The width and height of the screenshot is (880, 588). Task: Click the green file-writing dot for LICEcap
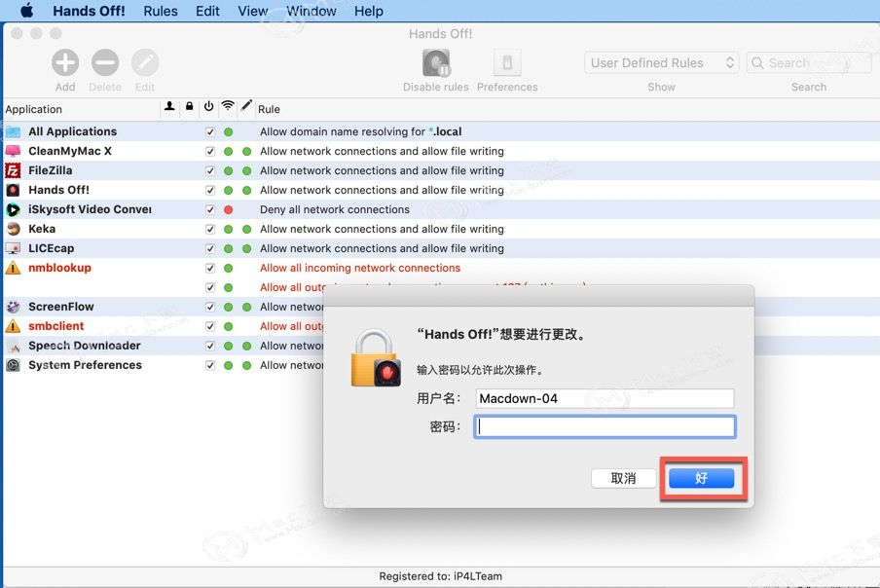point(247,248)
